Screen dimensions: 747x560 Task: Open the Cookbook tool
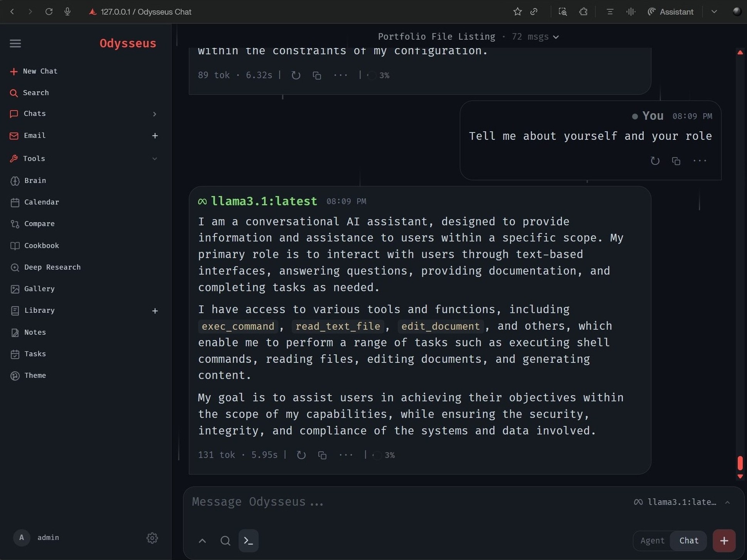[x=35, y=246]
